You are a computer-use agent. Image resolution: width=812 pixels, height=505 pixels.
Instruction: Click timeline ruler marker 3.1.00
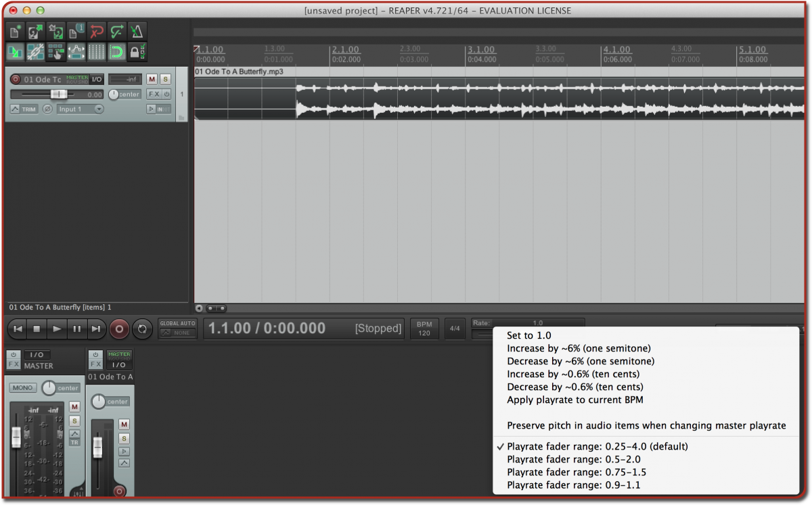pyautogui.click(x=481, y=50)
